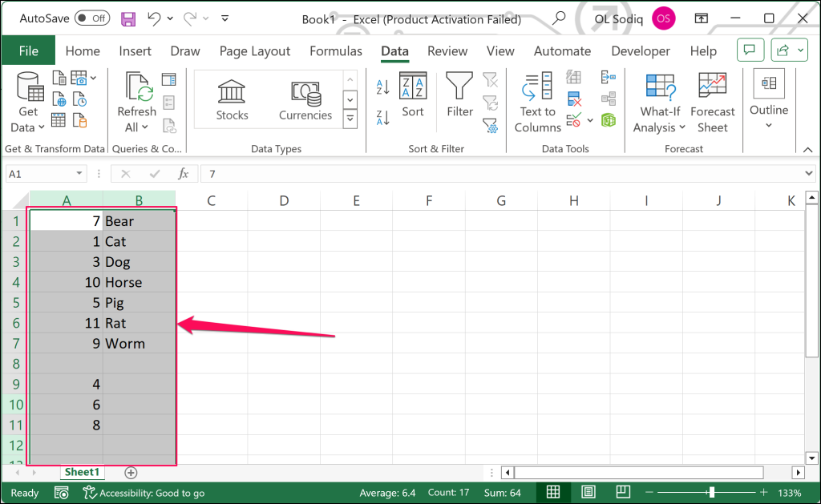Open the Page Layout tab
821x504 pixels.
tap(254, 50)
